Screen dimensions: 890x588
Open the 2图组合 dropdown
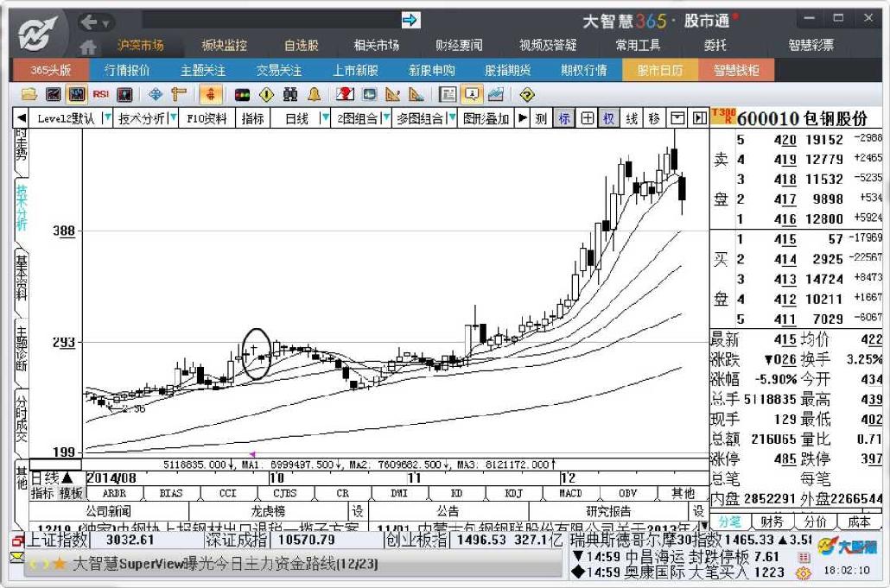coord(386,118)
